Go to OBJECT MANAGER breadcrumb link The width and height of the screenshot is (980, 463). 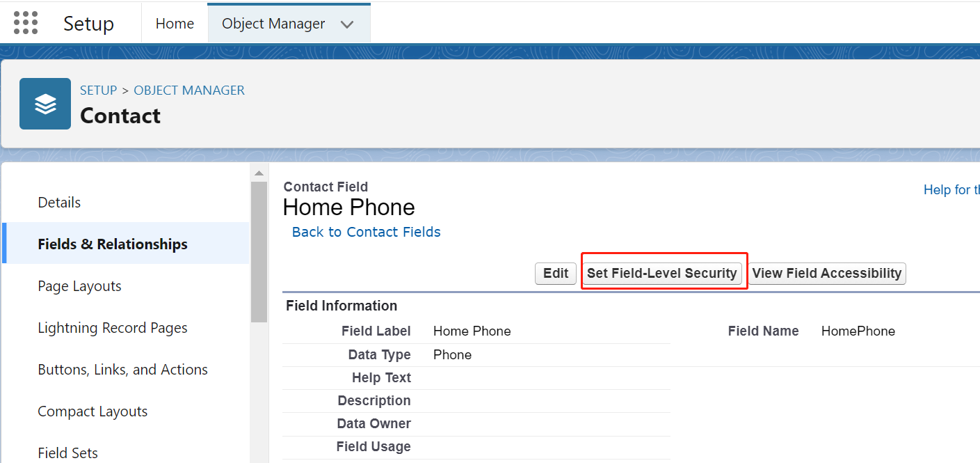point(189,91)
